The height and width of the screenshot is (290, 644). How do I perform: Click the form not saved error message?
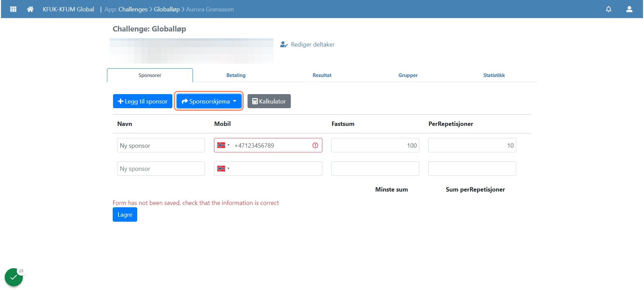point(196,203)
